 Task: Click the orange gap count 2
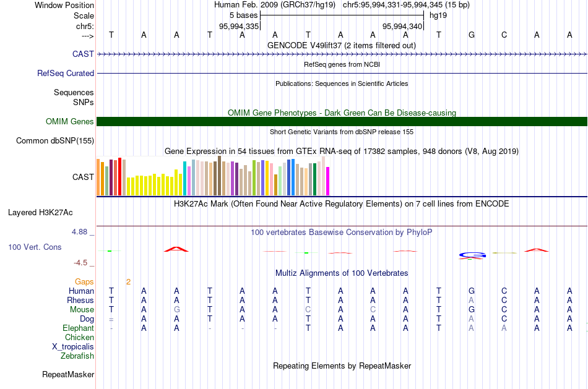tap(128, 282)
